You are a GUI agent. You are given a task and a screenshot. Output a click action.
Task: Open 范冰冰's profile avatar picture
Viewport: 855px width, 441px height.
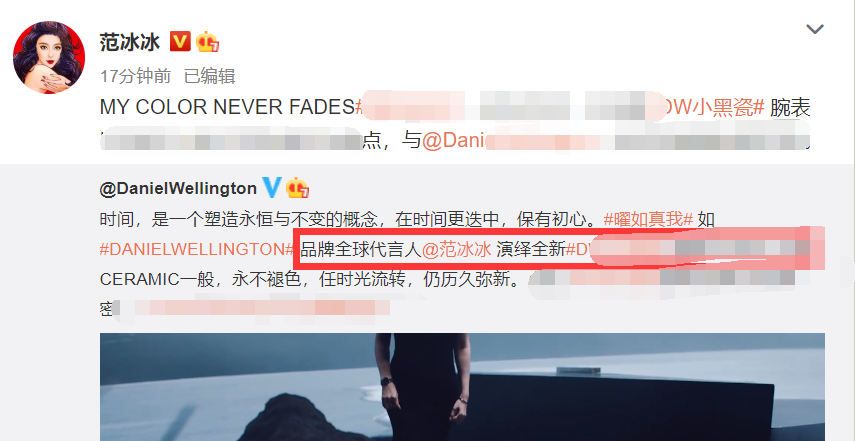coord(49,58)
